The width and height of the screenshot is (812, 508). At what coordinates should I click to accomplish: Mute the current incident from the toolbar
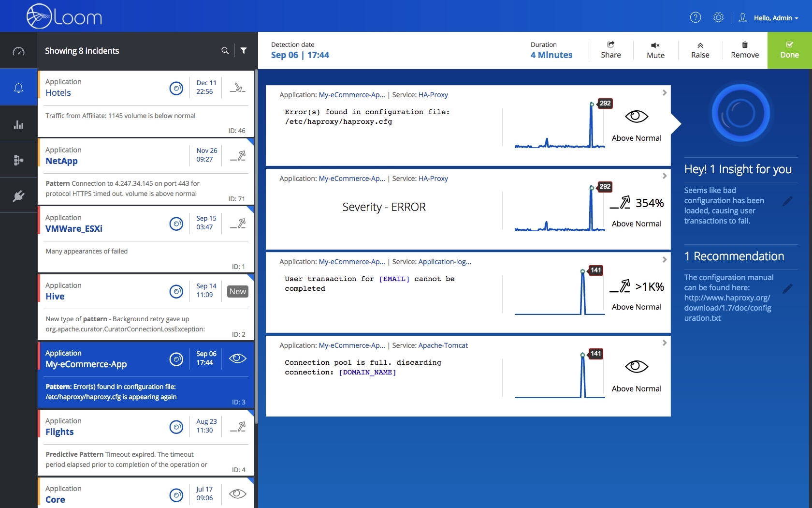pyautogui.click(x=655, y=50)
